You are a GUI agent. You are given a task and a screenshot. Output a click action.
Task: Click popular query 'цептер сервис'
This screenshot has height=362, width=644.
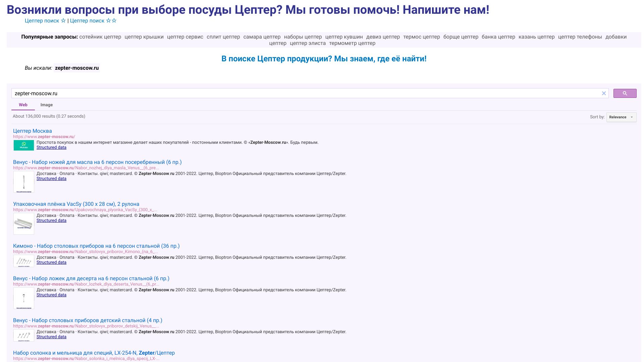[185, 37]
